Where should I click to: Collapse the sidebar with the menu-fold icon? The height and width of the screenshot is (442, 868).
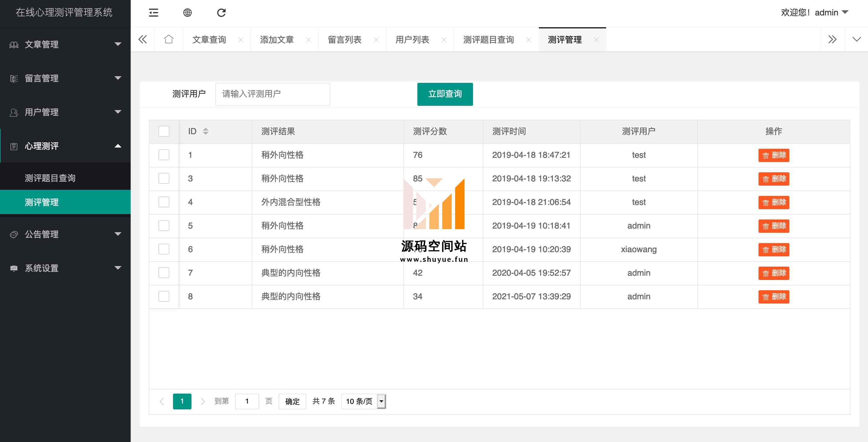click(153, 13)
